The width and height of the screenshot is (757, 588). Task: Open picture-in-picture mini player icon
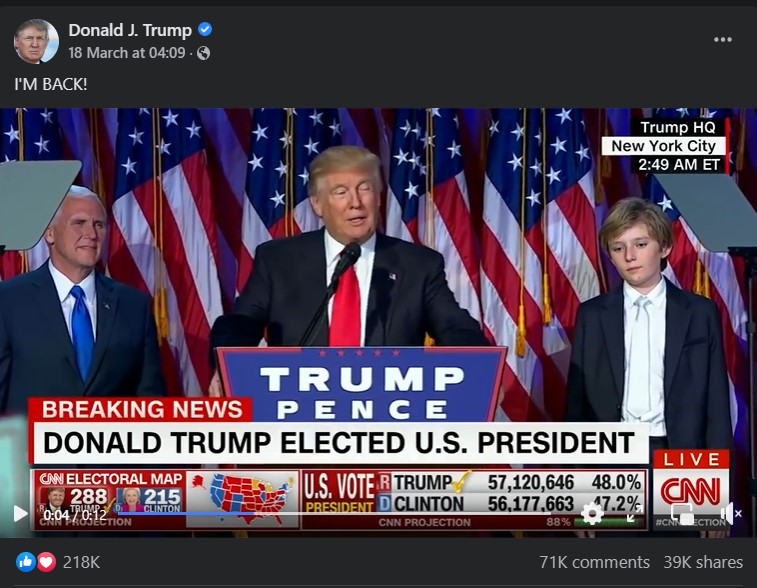(x=683, y=514)
